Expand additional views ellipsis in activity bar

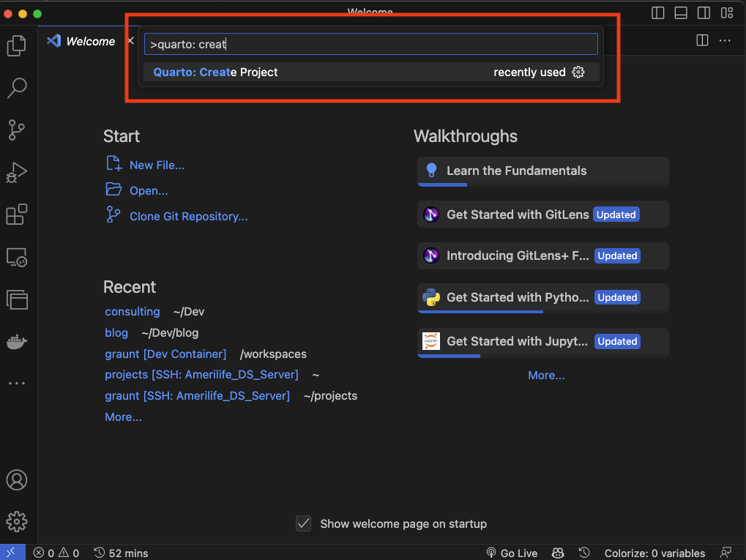[16, 383]
